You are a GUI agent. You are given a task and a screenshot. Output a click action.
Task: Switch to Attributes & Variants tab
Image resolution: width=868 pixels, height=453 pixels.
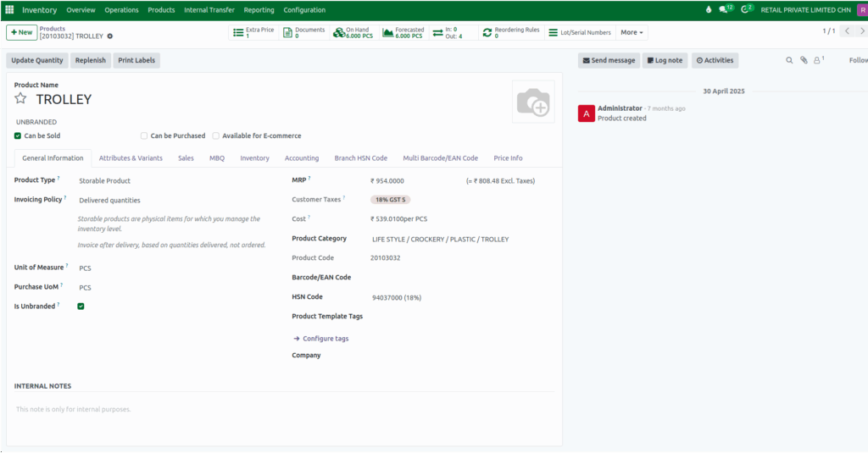(x=131, y=158)
